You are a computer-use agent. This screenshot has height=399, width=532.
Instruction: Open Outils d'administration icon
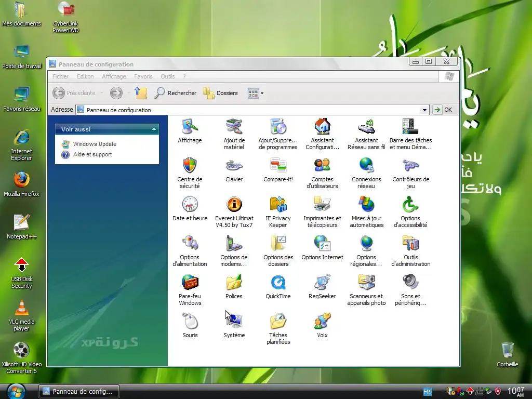coord(410,251)
